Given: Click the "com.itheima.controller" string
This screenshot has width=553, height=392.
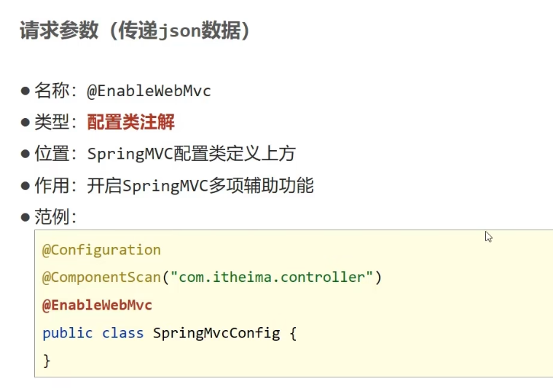Looking at the screenshot, I should 272,278.
